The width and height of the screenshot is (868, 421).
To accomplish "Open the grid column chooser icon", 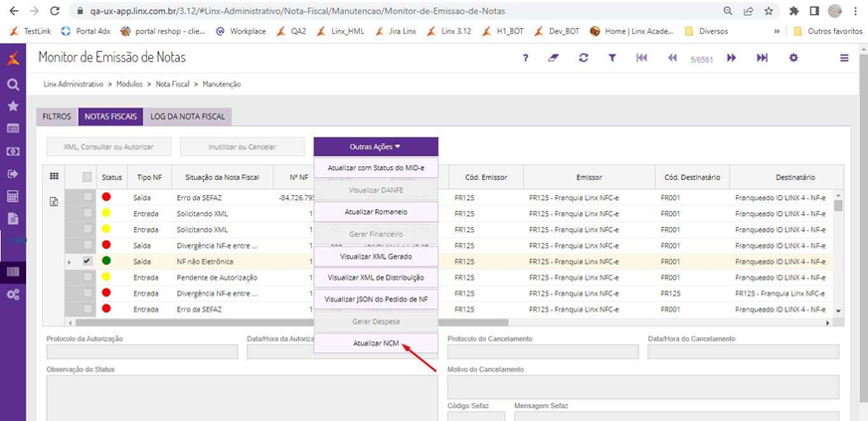I will click(54, 176).
